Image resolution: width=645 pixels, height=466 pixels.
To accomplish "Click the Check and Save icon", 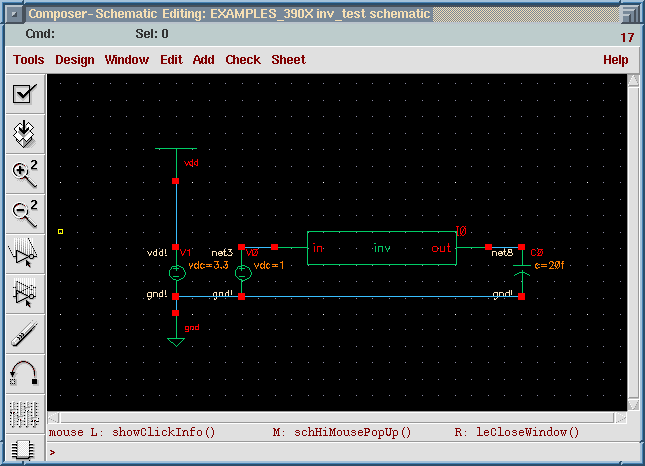I will click(25, 94).
